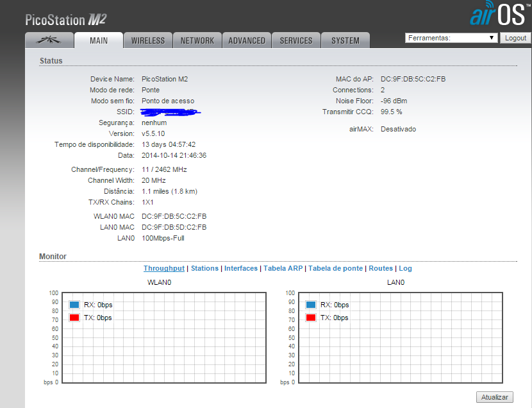Click the Atualizar button

[495, 397]
